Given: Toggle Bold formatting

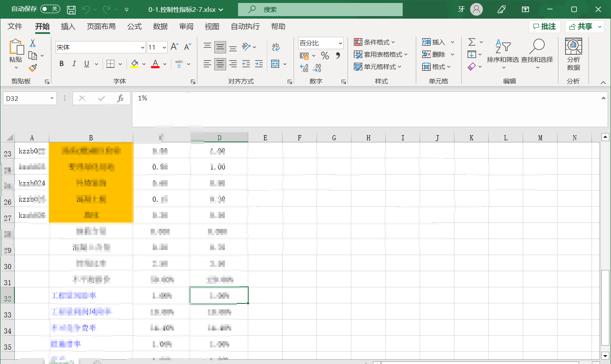Looking at the screenshot, I should tap(62, 64).
